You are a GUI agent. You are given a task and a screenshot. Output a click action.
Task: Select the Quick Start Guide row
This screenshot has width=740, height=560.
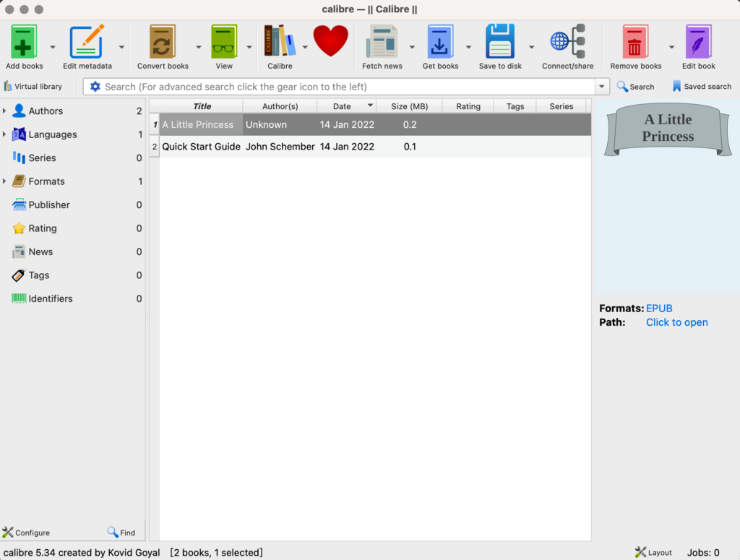tap(375, 147)
